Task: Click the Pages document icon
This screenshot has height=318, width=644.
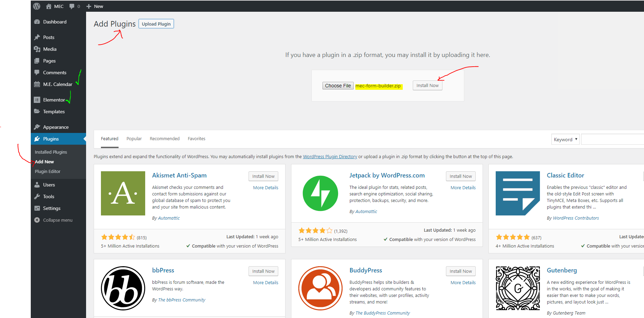Action: pos(37,61)
